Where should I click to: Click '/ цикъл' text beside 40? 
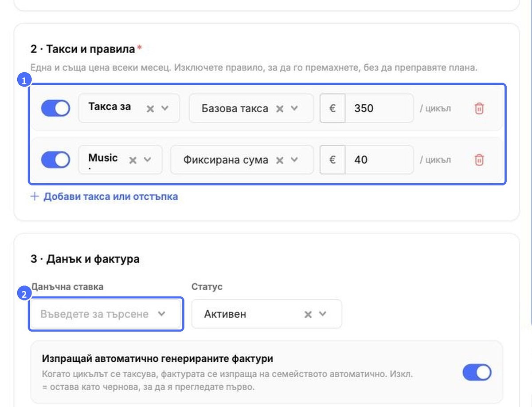tap(435, 160)
